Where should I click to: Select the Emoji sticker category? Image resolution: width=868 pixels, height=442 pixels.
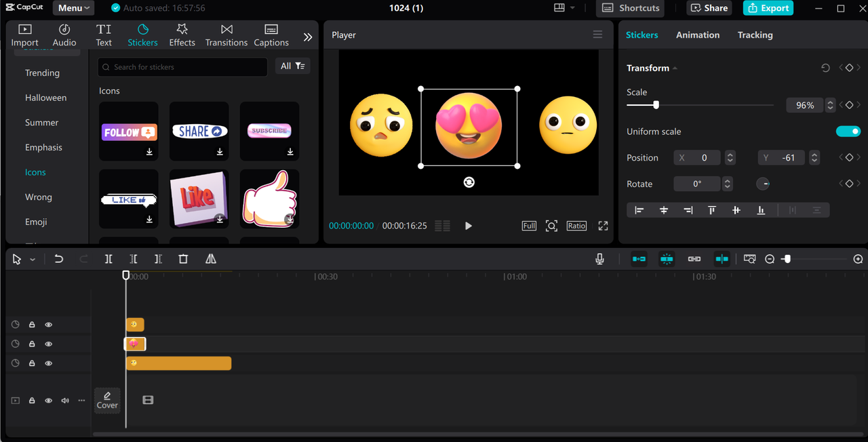36,222
